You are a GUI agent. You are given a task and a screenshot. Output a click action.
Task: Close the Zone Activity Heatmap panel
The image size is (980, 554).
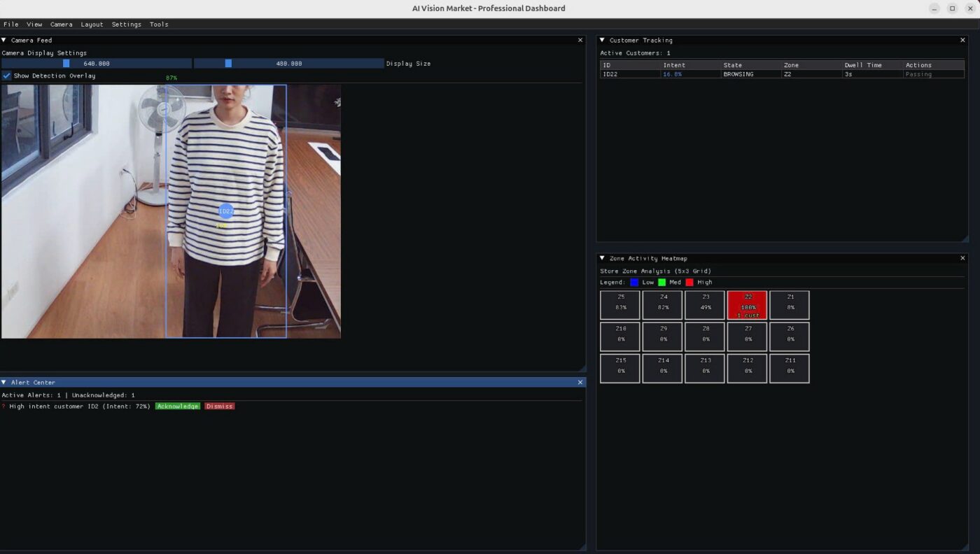point(962,258)
